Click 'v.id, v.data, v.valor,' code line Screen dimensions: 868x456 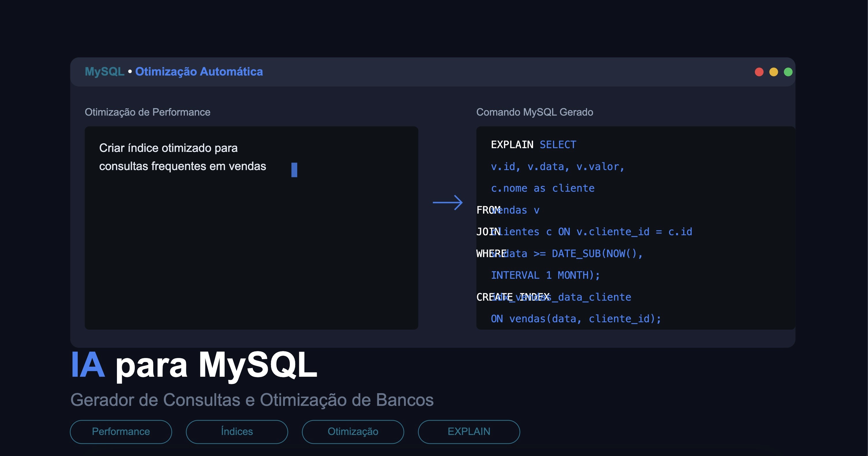pyautogui.click(x=557, y=167)
